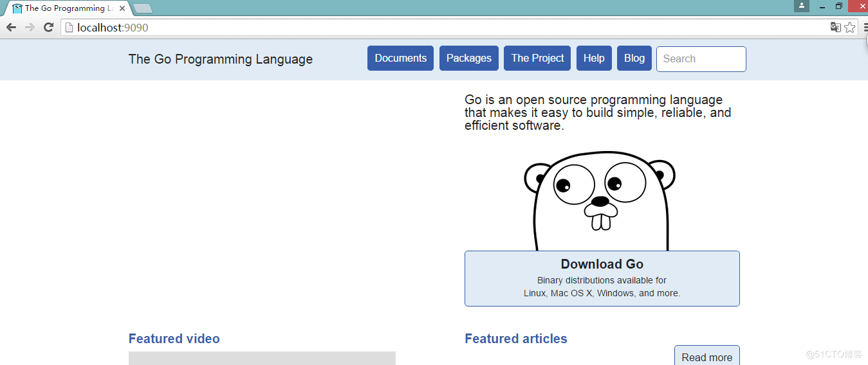This screenshot has width=868, height=365.
Task: Close the Go Programming Language tab
Action: pyautogui.click(x=122, y=8)
